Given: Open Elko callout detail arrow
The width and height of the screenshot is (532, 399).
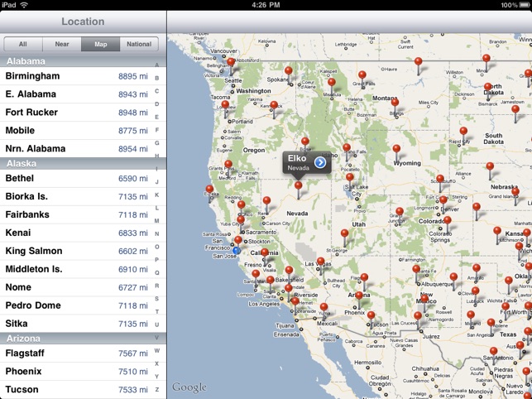Looking at the screenshot, I should 320,162.
